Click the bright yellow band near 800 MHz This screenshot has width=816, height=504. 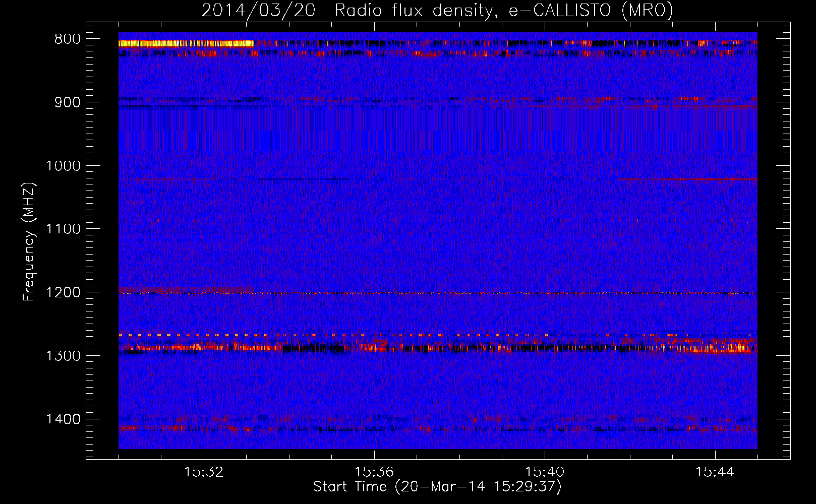pos(186,43)
